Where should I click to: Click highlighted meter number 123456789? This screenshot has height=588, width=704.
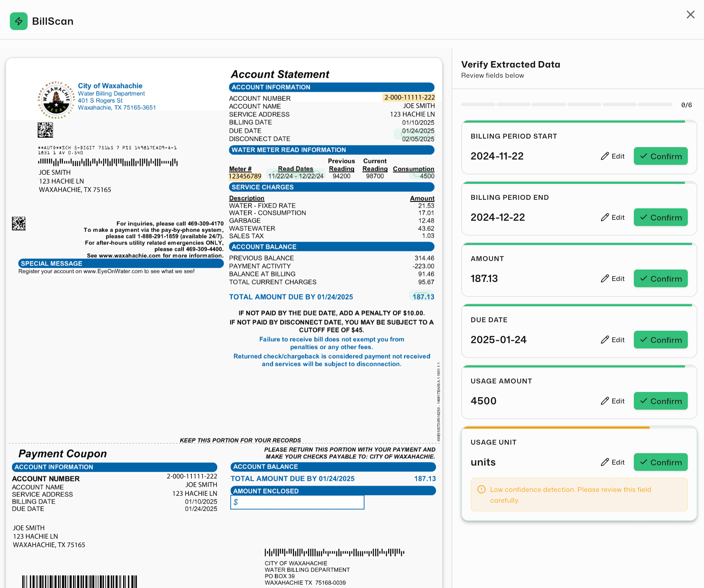[245, 176]
